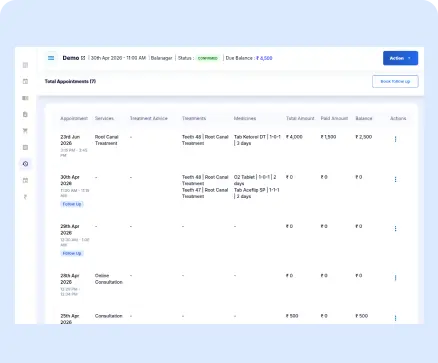
Task: Click the Treatments column header
Action: (x=194, y=118)
